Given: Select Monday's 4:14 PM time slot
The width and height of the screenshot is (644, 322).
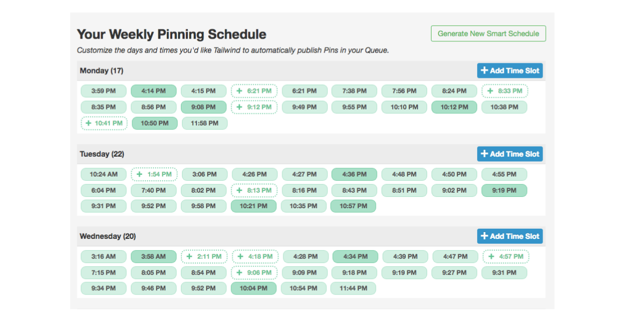Looking at the screenshot, I should (x=154, y=91).
